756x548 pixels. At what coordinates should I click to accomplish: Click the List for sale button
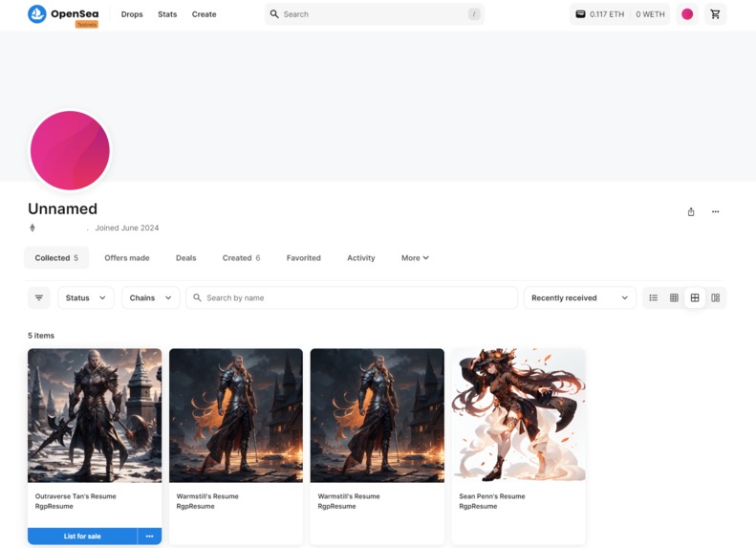coord(82,536)
